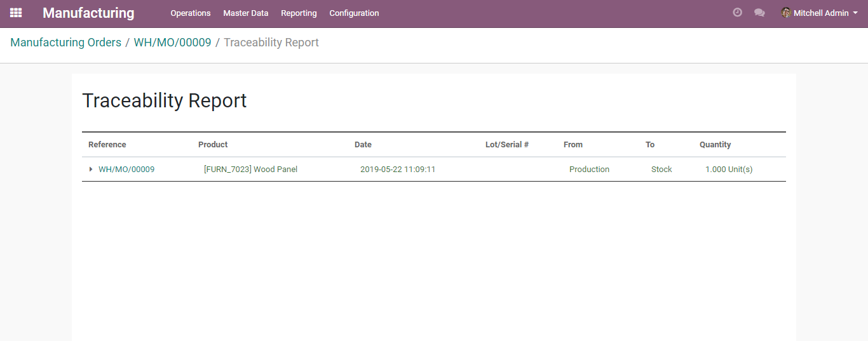Open the Master Data menu

click(246, 13)
